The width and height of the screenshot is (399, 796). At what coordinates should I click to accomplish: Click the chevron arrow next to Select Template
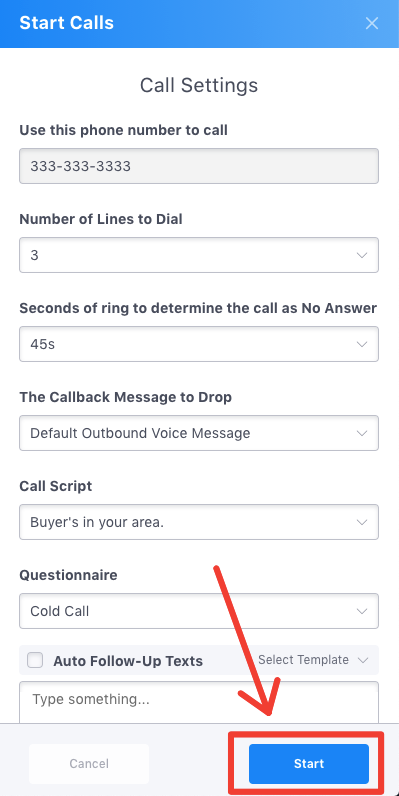coord(362,660)
